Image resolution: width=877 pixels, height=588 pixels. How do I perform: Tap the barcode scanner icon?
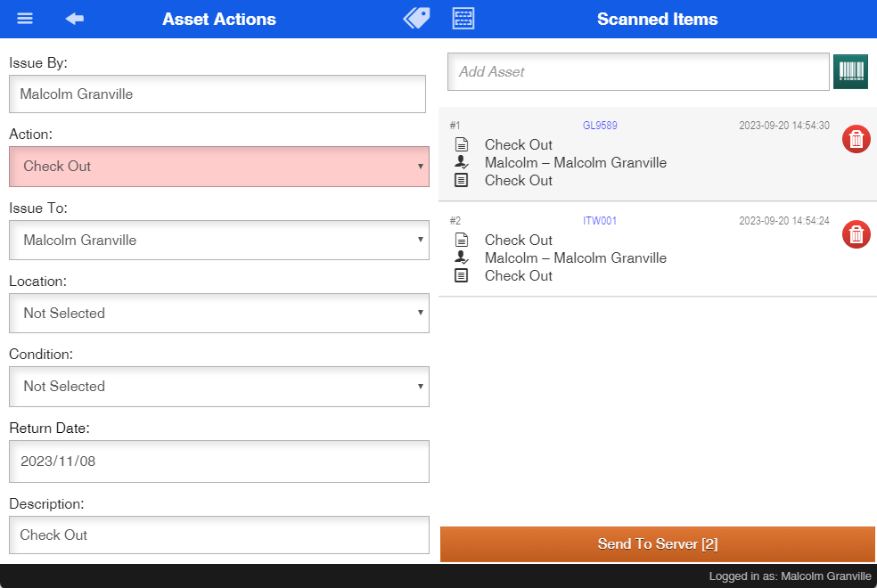coord(850,72)
